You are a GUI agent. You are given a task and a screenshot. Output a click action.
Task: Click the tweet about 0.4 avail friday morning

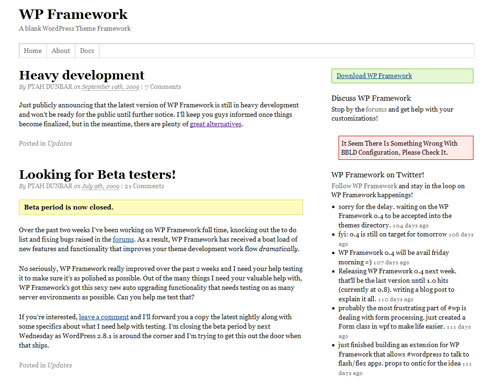[394, 257]
